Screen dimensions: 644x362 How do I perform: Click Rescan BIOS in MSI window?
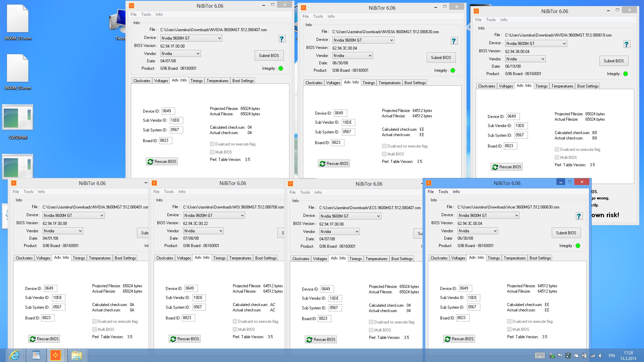tap(184, 339)
